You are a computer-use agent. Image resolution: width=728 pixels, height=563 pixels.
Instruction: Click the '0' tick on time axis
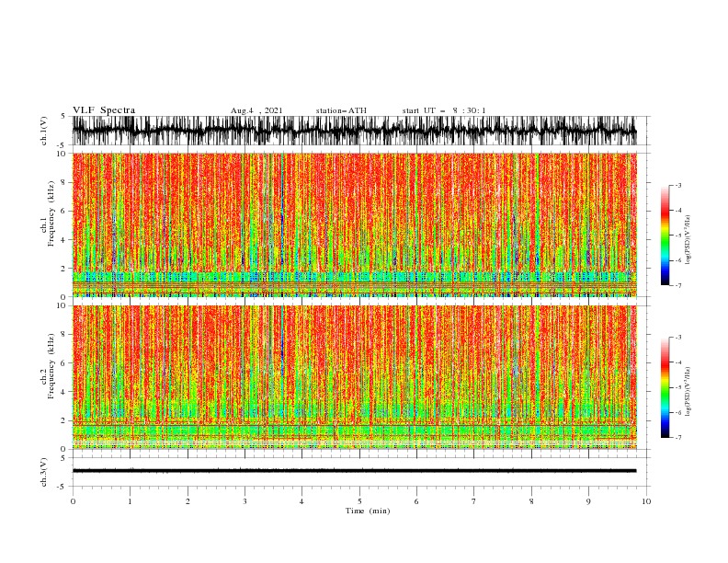coord(73,501)
